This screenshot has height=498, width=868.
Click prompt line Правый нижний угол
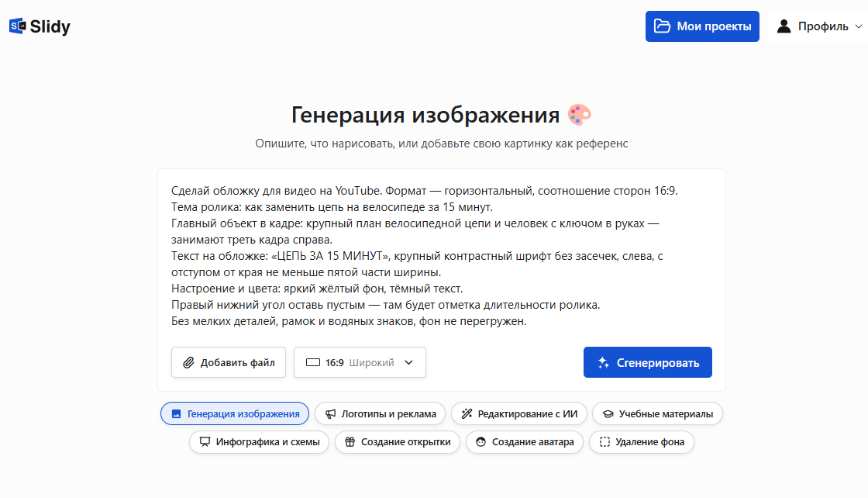(386, 305)
